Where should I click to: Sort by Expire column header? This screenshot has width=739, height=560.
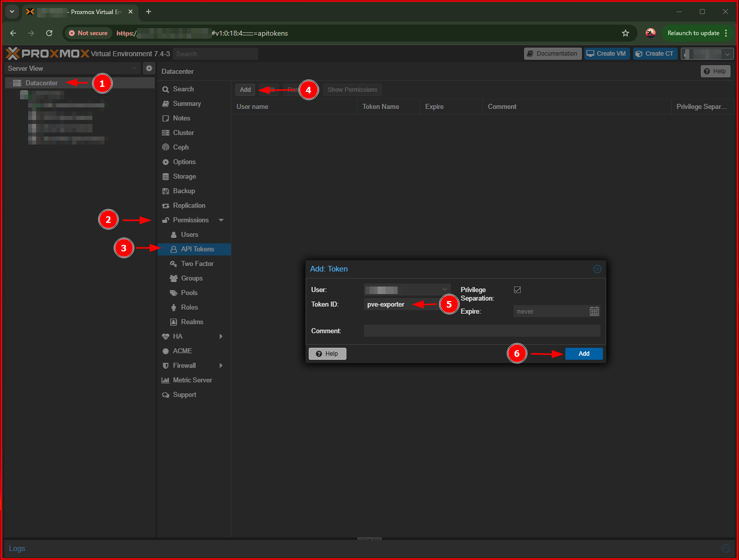451,106
